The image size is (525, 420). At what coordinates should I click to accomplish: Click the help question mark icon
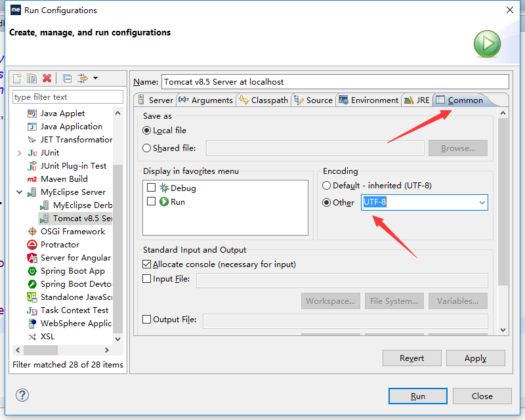(22, 395)
